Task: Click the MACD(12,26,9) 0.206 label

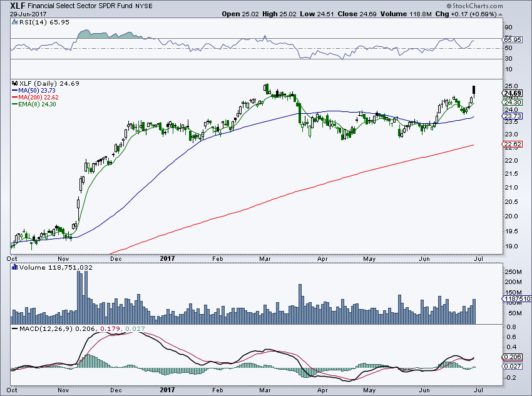Action: coord(58,329)
